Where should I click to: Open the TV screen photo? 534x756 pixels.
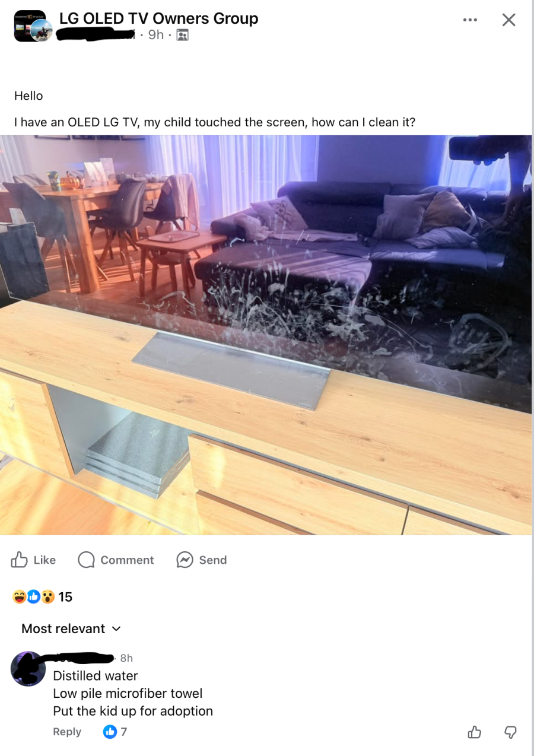click(266, 335)
